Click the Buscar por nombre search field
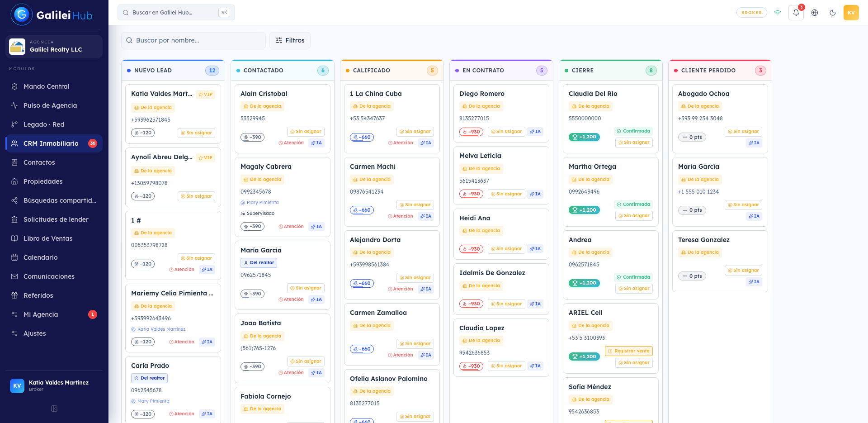This screenshot has width=868, height=423. (193, 40)
